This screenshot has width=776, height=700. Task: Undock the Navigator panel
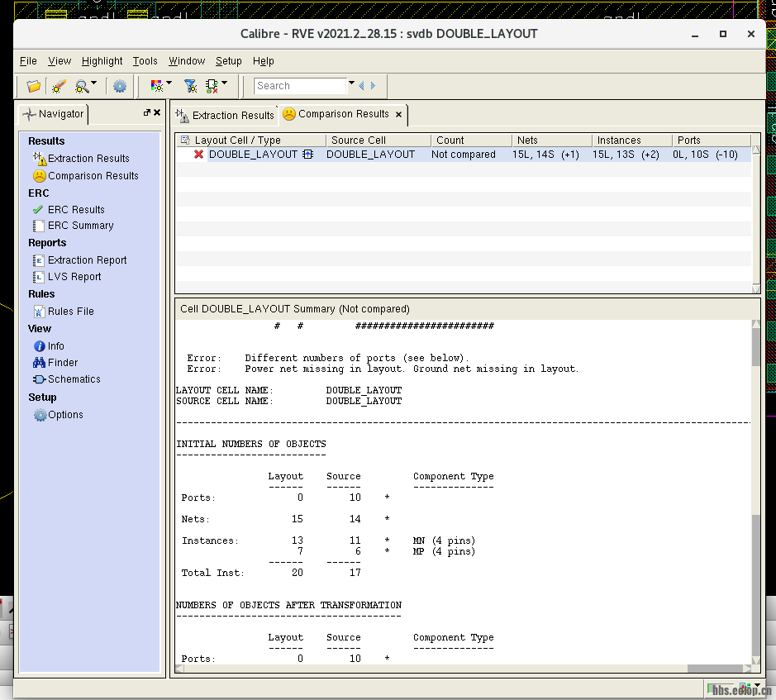pos(146,113)
